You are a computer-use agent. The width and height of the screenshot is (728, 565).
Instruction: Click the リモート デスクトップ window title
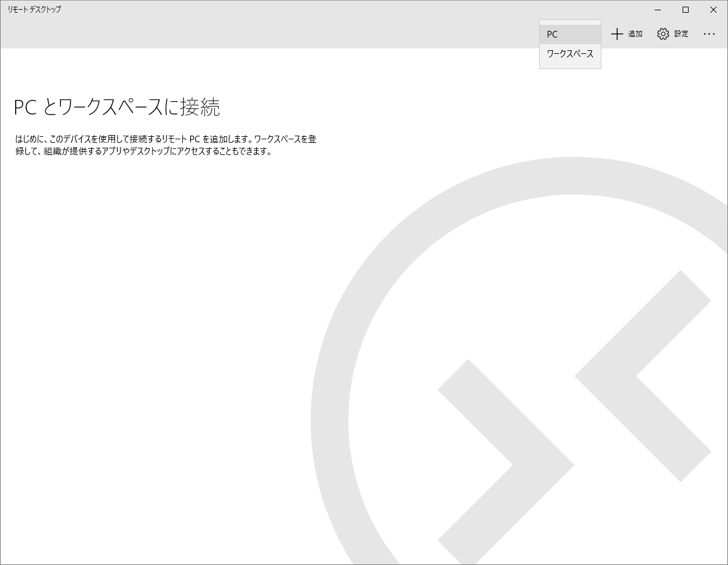click(x=35, y=10)
